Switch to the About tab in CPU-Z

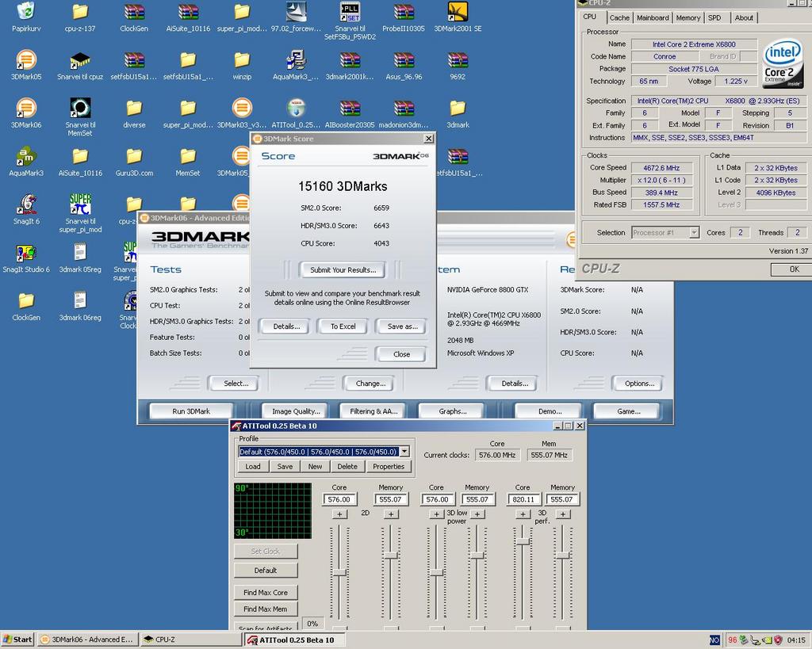tap(744, 17)
